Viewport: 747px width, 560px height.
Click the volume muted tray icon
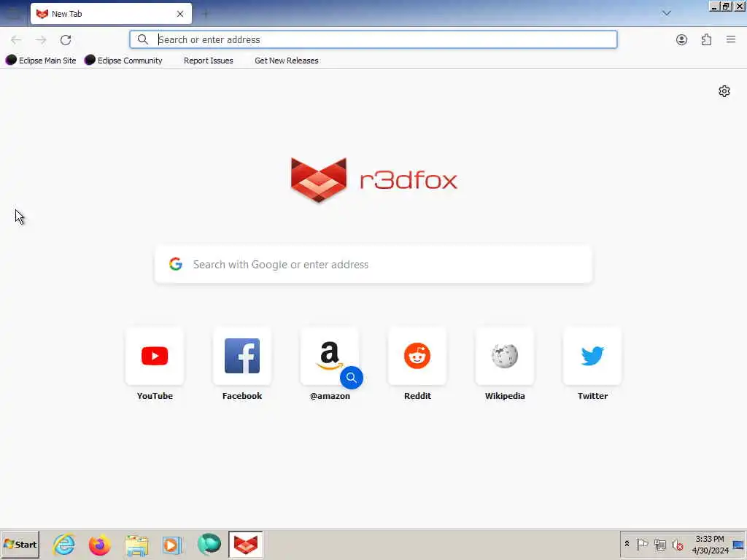677,544
